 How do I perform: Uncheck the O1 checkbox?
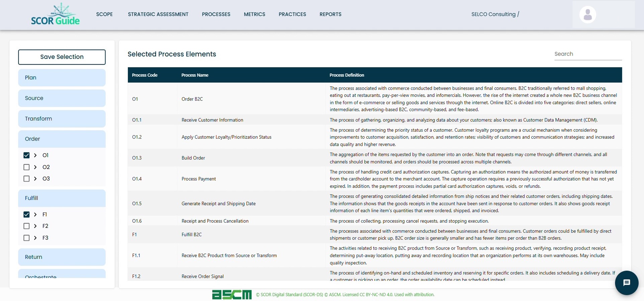[26, 155]
